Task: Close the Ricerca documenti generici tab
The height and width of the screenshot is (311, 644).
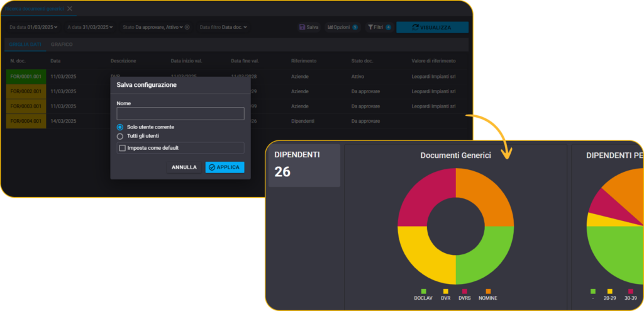Action: [69, 8]
